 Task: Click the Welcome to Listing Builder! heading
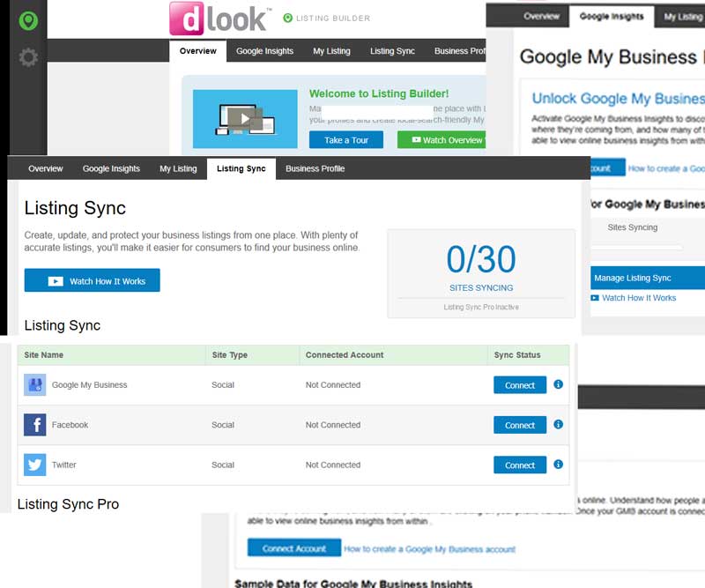(379, 93)
